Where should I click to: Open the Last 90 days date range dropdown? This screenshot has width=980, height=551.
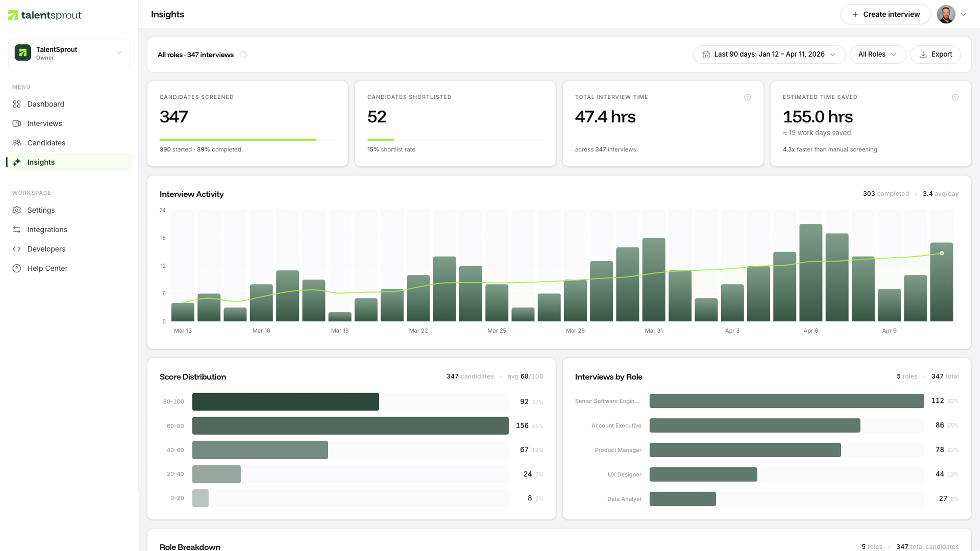[768, 54]
